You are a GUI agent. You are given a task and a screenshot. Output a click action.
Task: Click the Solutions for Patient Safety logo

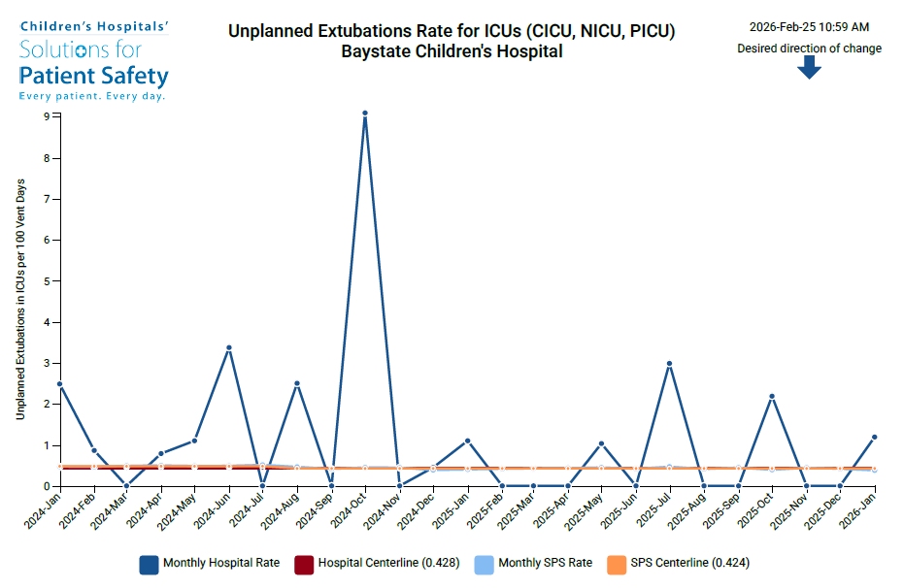[92, 53]
